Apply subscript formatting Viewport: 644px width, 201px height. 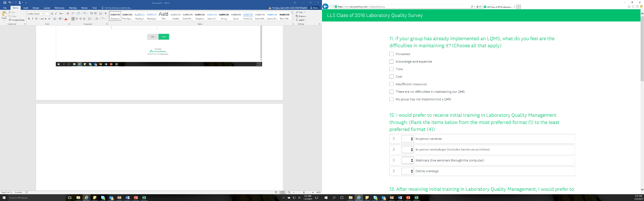click(46, 19)
